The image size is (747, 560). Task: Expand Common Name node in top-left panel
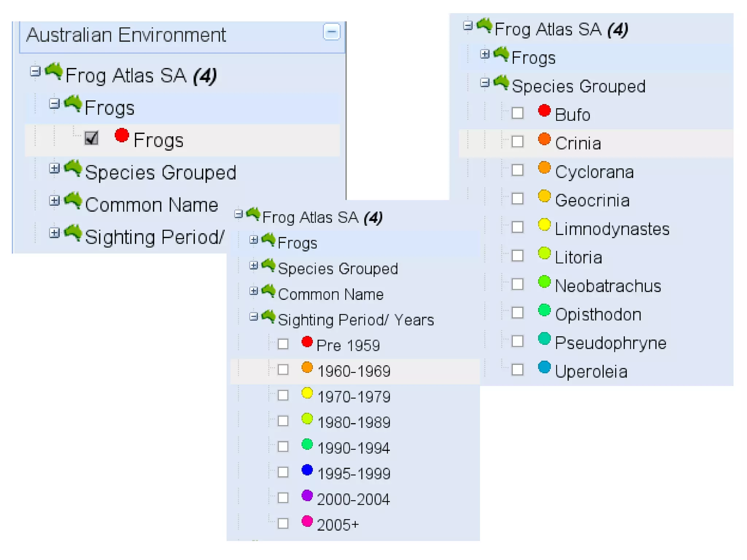tap(54, 201)
